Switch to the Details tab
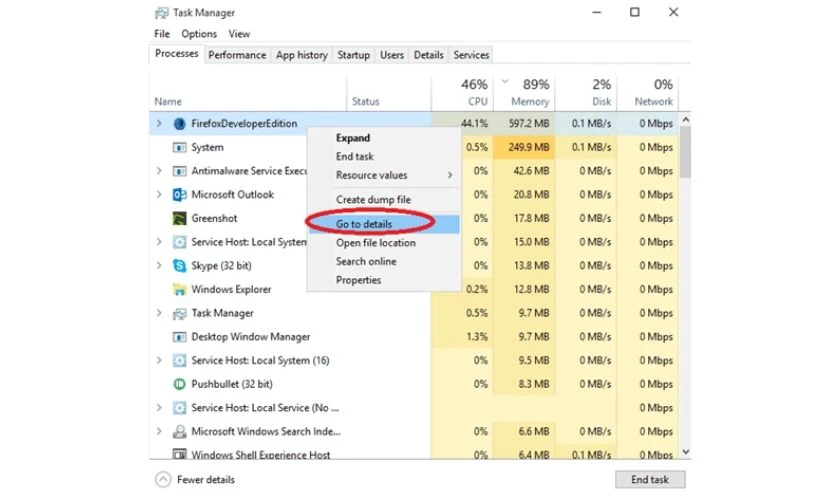This screenshot has height=500, width=840. (429, 55)
